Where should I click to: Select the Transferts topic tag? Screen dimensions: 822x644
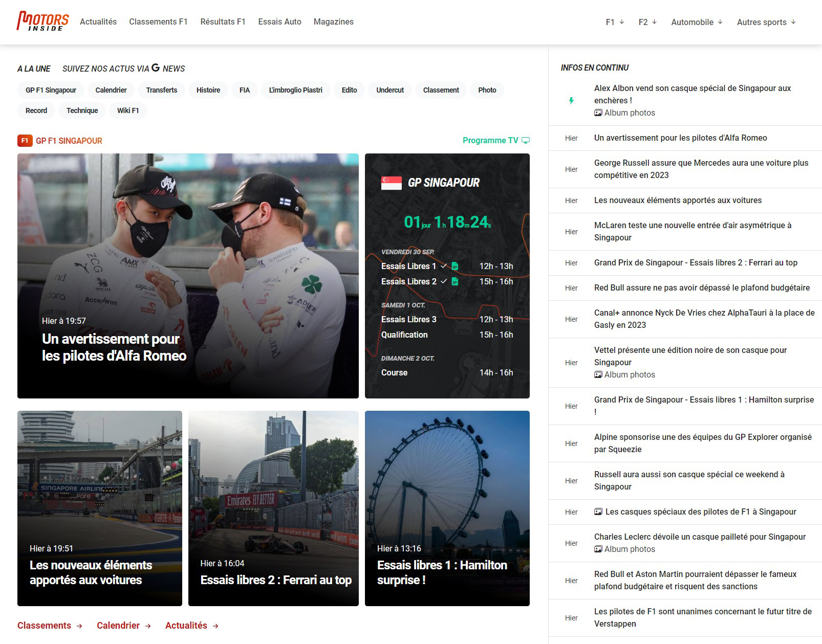coord(161,90)
